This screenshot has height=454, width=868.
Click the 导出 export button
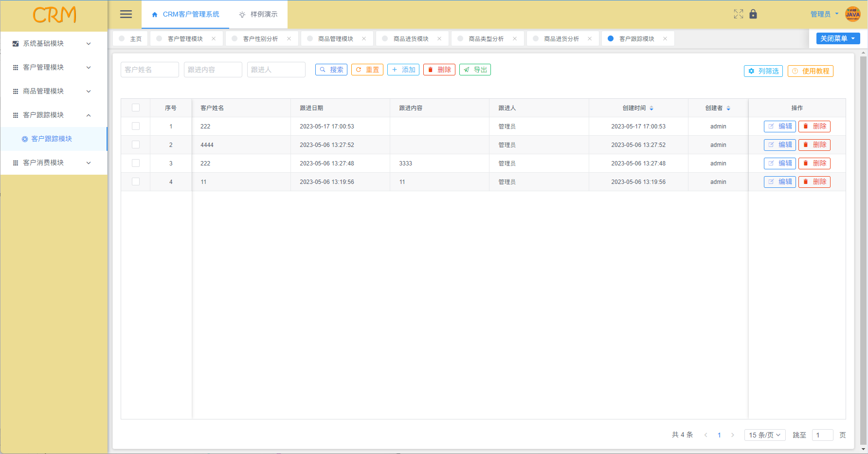(475, 70)
